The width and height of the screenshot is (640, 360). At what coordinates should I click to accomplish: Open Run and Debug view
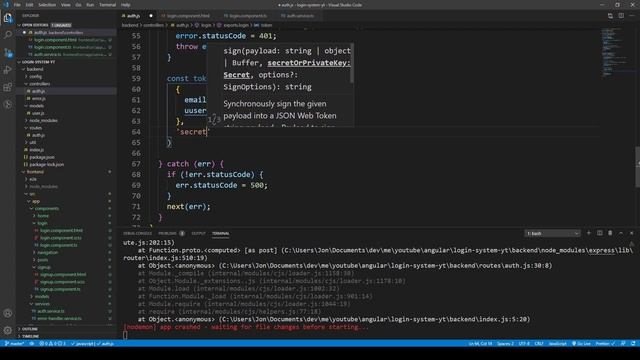pos(8,70)
